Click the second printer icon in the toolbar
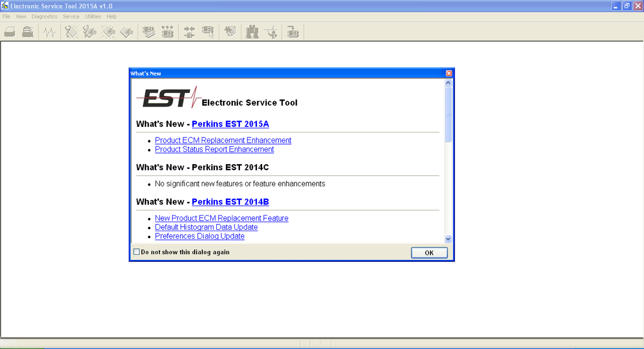This screenshot has height=349, width=644. coord(28,32)
